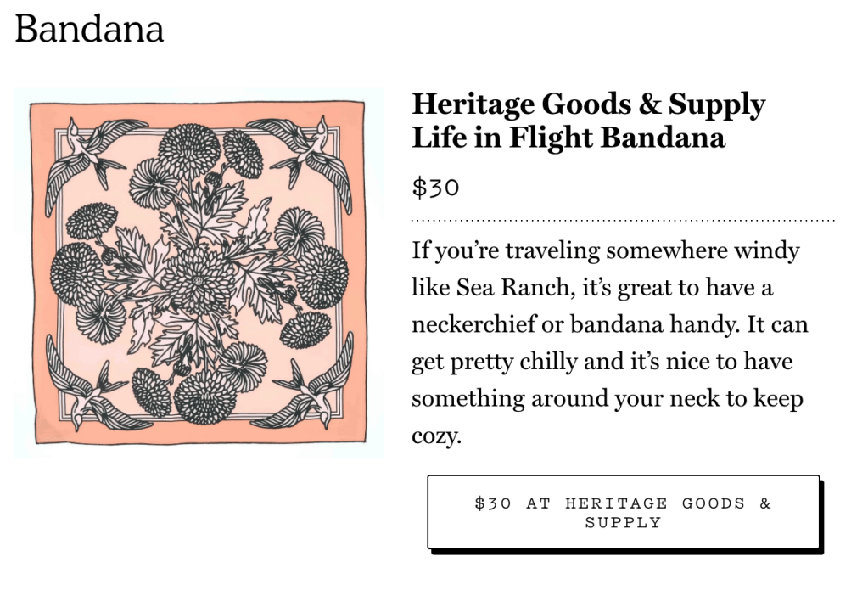The image size is (868, 596).
Task: Open the Heritage Goods & Supply product title
Action: pyautogui.click(x=588, y=105)
